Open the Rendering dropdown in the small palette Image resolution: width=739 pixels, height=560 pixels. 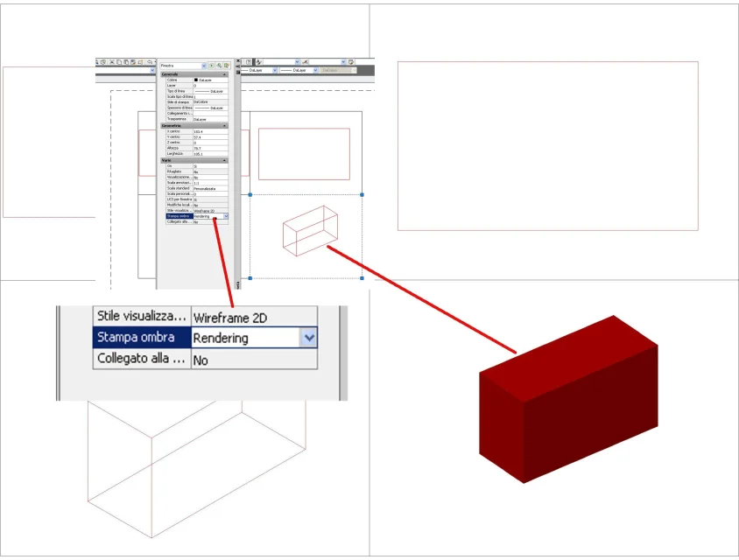click(226, 216)
